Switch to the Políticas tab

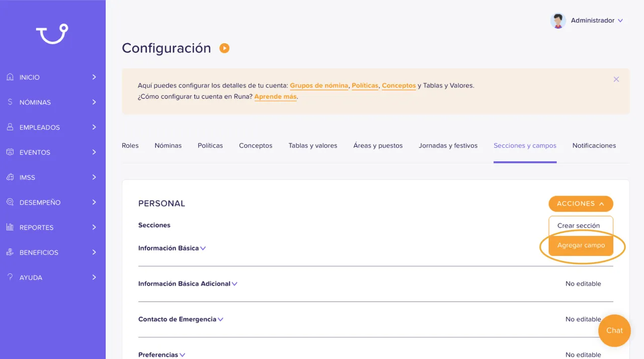[210, 146]
